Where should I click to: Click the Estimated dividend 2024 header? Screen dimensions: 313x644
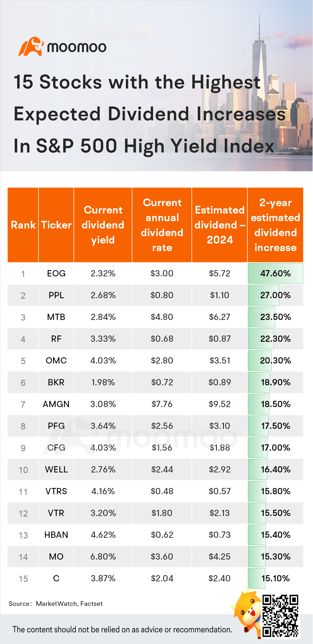coord(220,225)
